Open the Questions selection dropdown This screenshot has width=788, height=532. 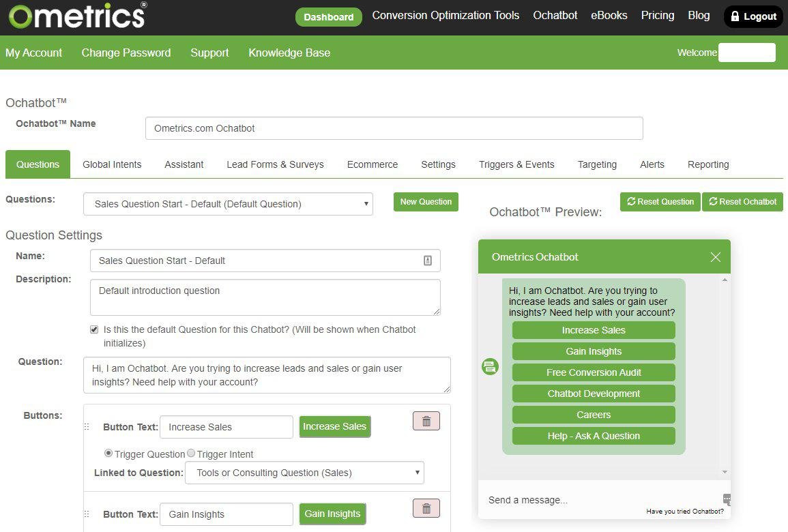[x=228, y=204]
